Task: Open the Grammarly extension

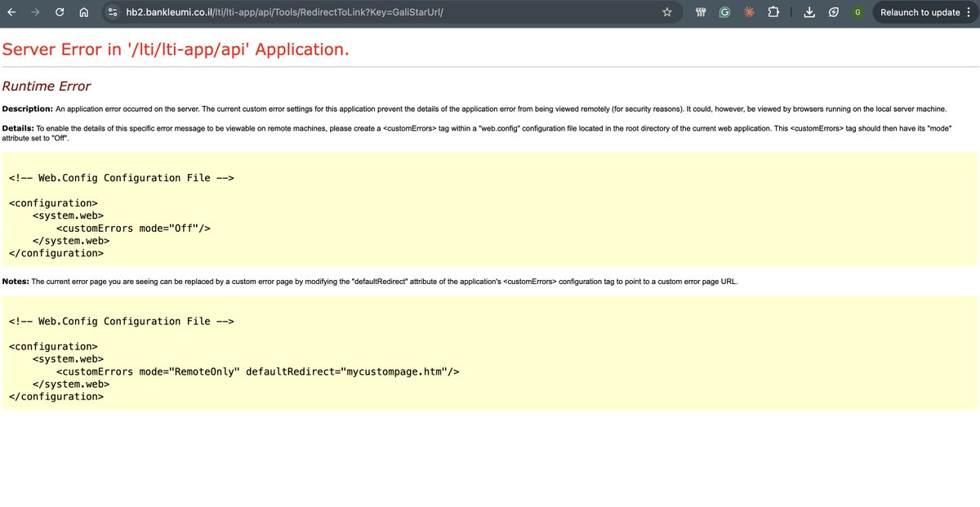Action: pos(724,12)
